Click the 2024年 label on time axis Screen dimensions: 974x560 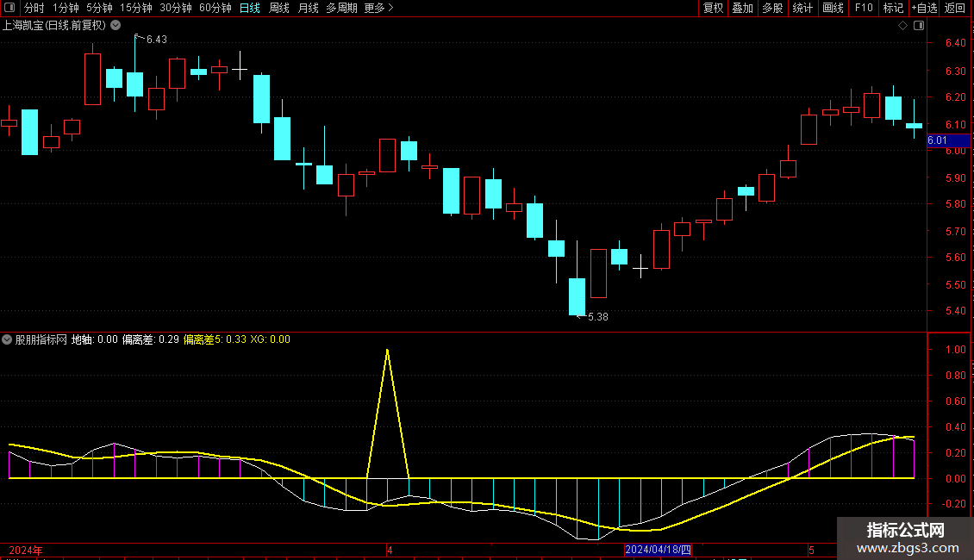click(26, 551)
